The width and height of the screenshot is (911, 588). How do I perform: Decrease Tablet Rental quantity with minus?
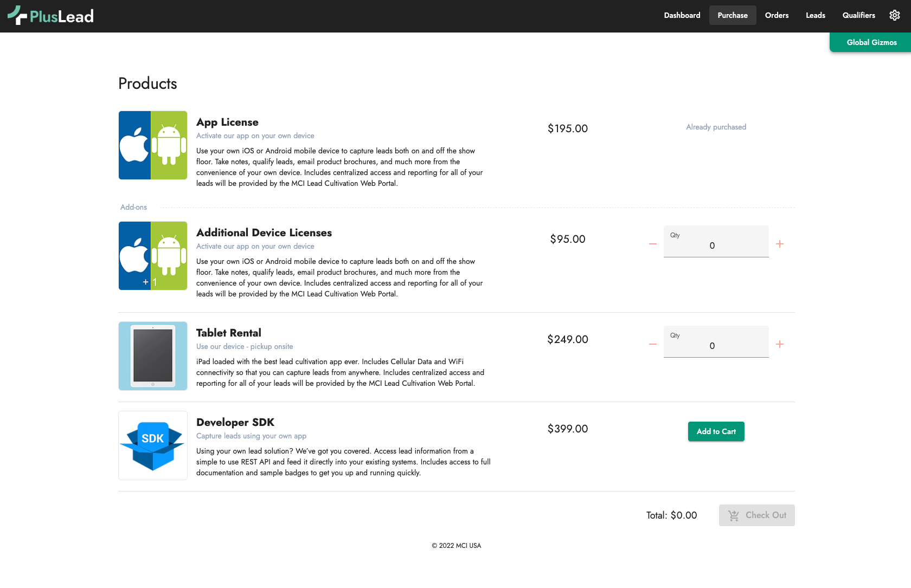653,344
